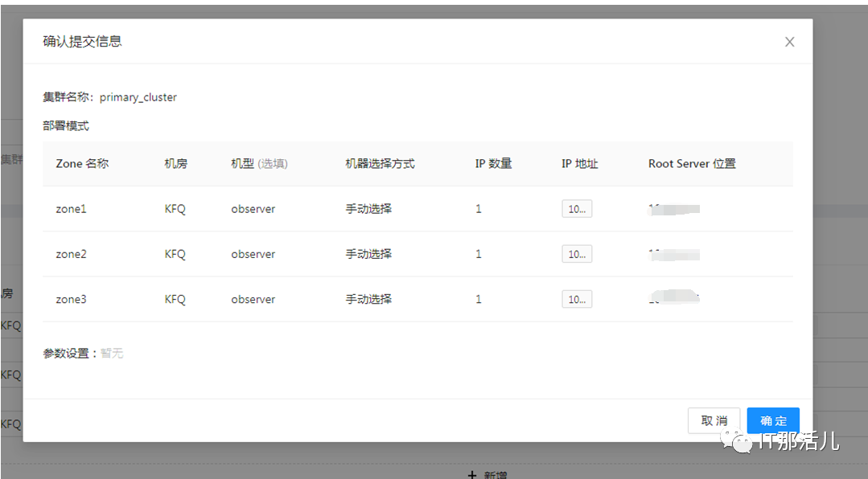
Task: Click the 暂无 parameter value text
Action: (x=112, y=353)
